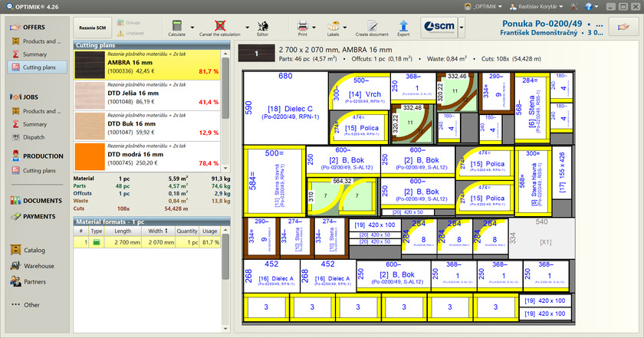Select part [13] Stena hlavná 500 in the layout
The width and height of the screenshot is (644, 338).
click(x=274, y=181)
